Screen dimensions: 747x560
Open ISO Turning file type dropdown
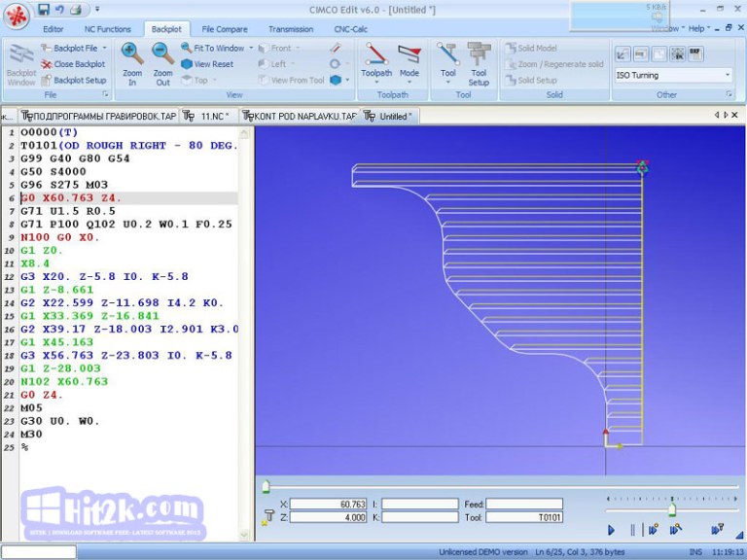pos(673,75)
